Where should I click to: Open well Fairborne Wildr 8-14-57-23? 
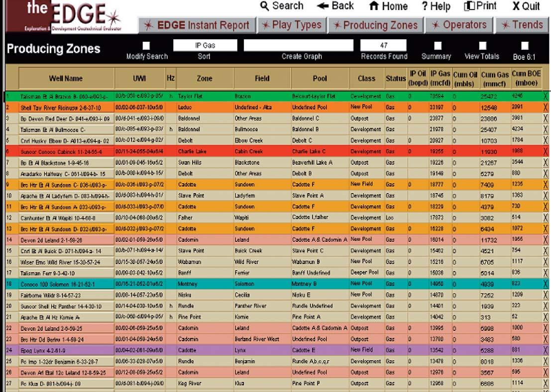tap(66, 295)
